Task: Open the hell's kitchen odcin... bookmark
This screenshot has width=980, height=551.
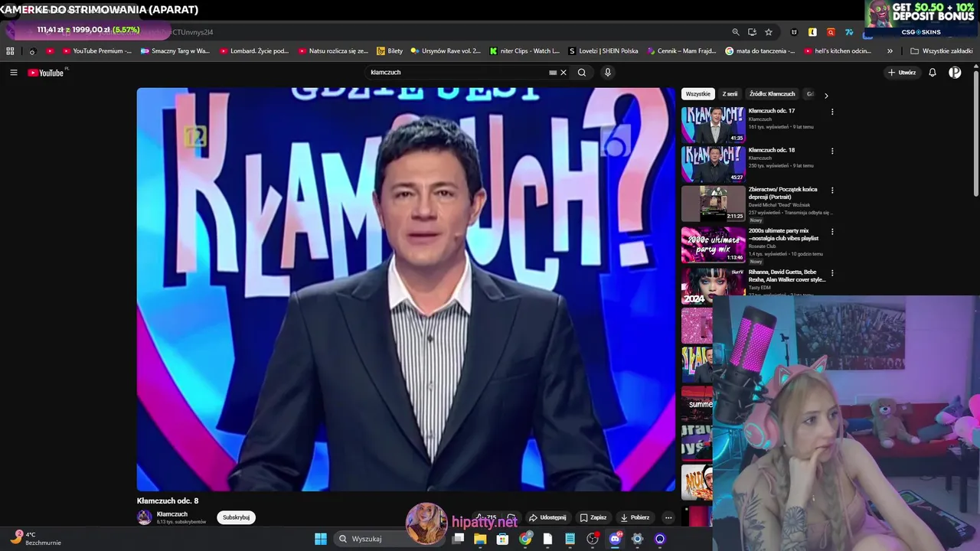Action: click(x=838, y=51)
